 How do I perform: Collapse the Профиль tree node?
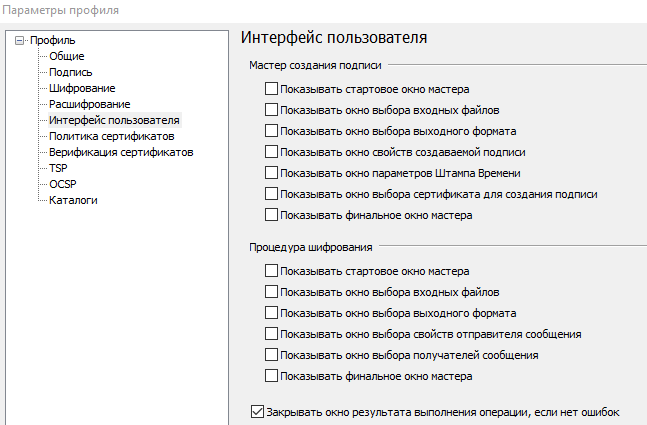coord(19,40)
